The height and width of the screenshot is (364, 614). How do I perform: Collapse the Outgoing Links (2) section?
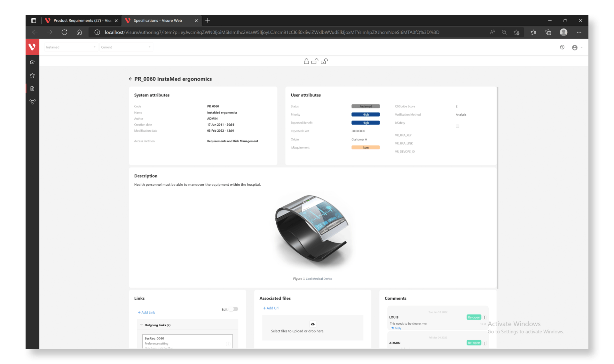pyautogui.click(x=141, y=325)
